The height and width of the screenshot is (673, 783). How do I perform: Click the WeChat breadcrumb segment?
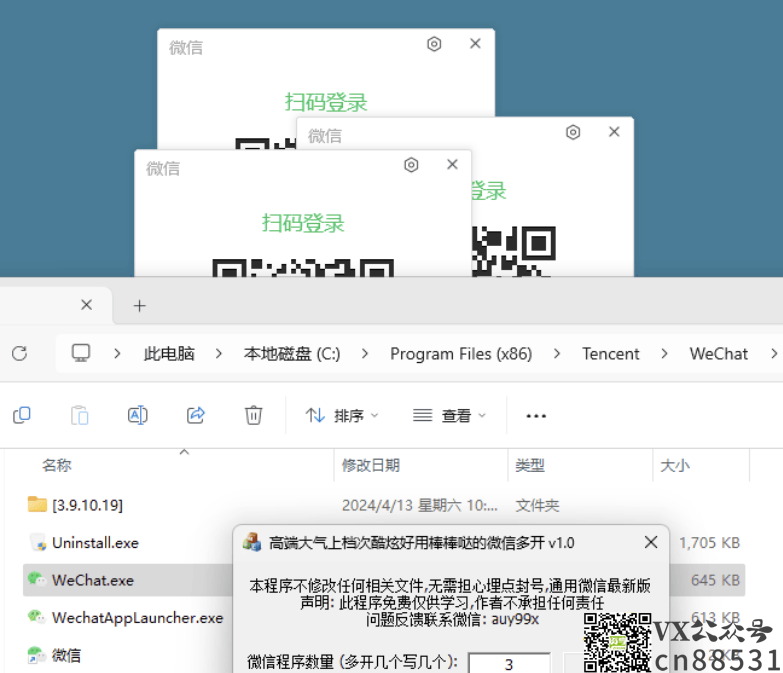click(719, 354)
